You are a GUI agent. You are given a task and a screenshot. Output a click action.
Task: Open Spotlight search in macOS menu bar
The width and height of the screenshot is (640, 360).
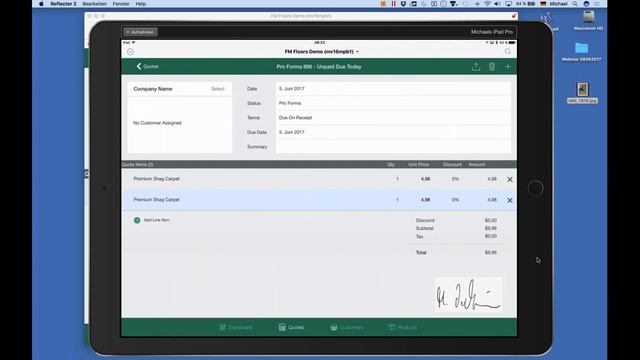(x=575, y=4)
